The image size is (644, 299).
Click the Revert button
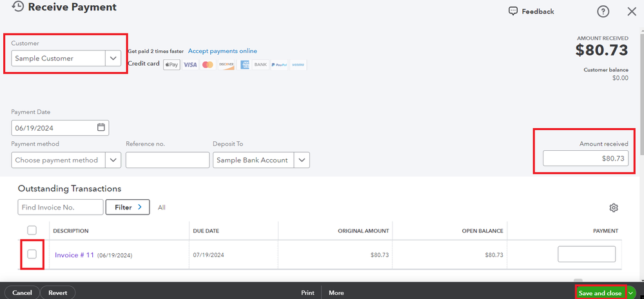coord(58,293)
